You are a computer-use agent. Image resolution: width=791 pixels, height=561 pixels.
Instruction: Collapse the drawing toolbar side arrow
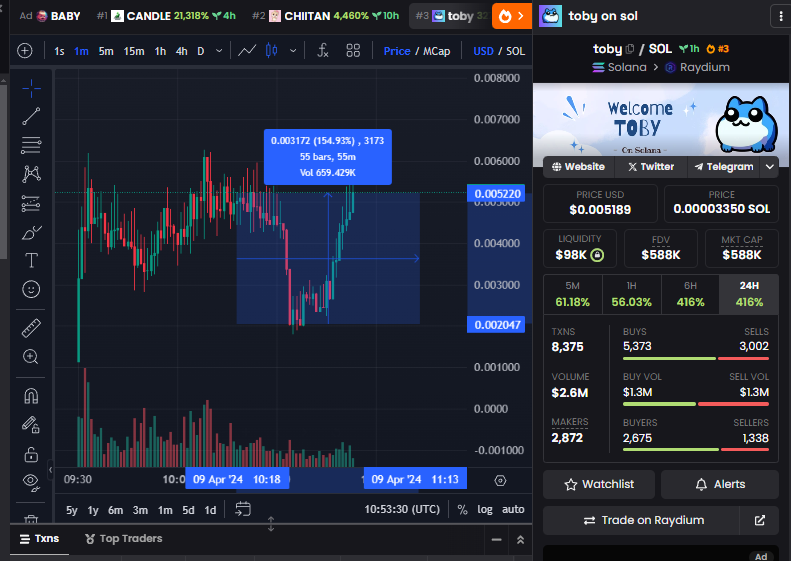click(50, 470)
